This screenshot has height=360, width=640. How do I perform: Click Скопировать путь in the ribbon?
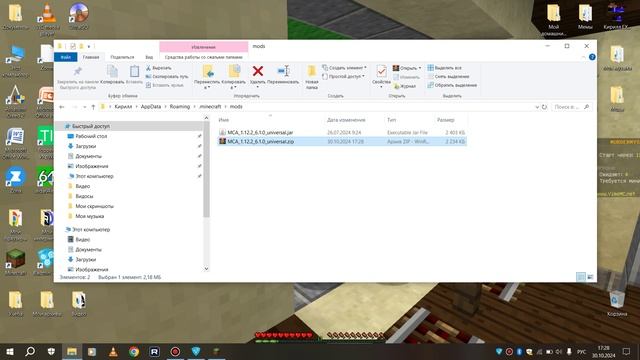pyautogui.click(x=167, y=76)
